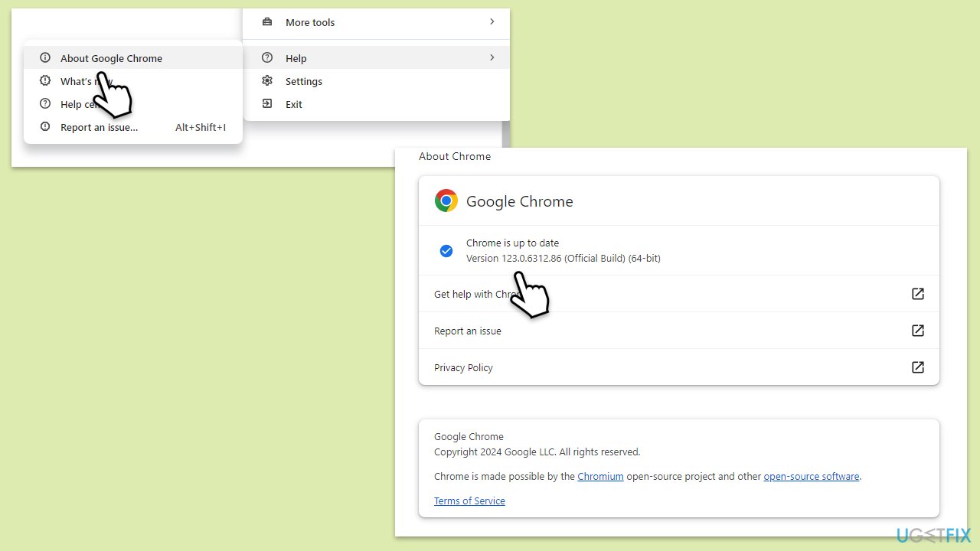Open About Google Chrome menu entry
The height and width of the screenshot is (551, 980).
coord(133,58)
